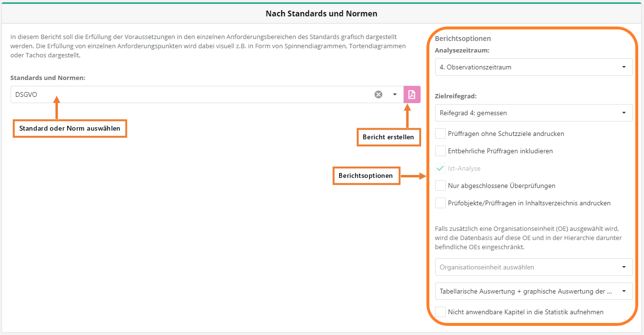The image size is (644, 335).
Task: Toggle the Ist-Analyse checkbox
Action: click(440, 168)
